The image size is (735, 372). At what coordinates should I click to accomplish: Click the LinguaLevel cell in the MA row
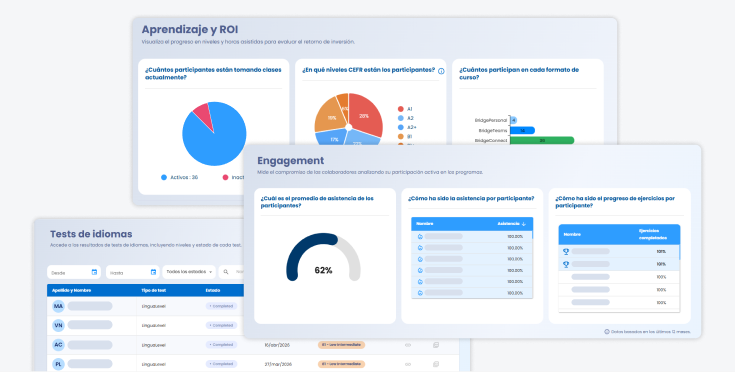coord(154,306)
